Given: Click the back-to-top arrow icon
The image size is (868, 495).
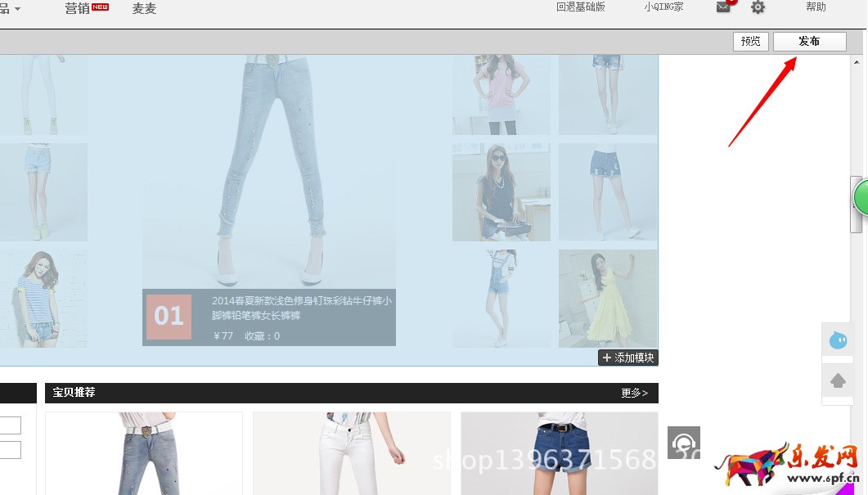Looking at the screenshot, I should [x=838, y=380].
